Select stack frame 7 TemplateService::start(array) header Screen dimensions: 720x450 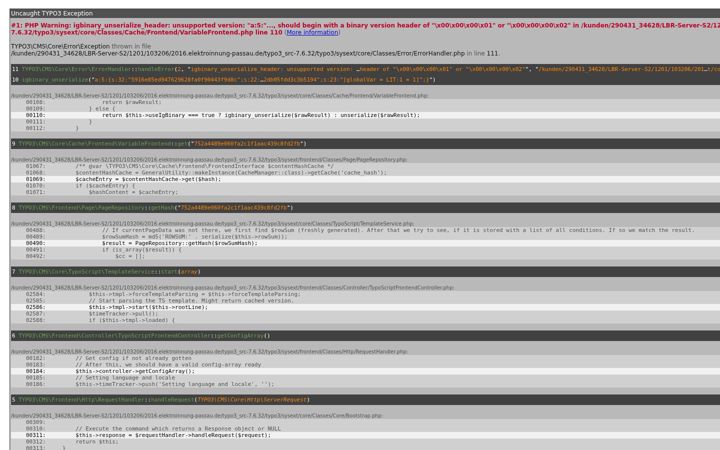(365, 272)
